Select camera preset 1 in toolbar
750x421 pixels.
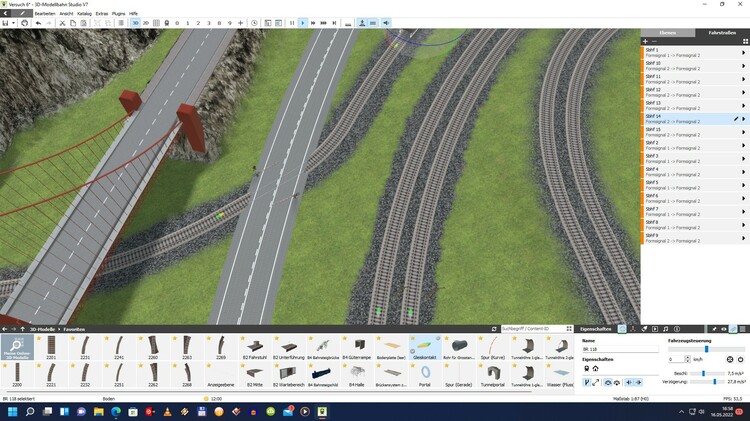point(188,23)
